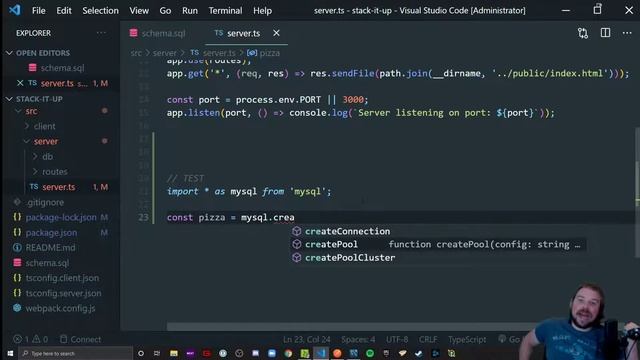Click the mysql import line 21

(x=249, y=191)
